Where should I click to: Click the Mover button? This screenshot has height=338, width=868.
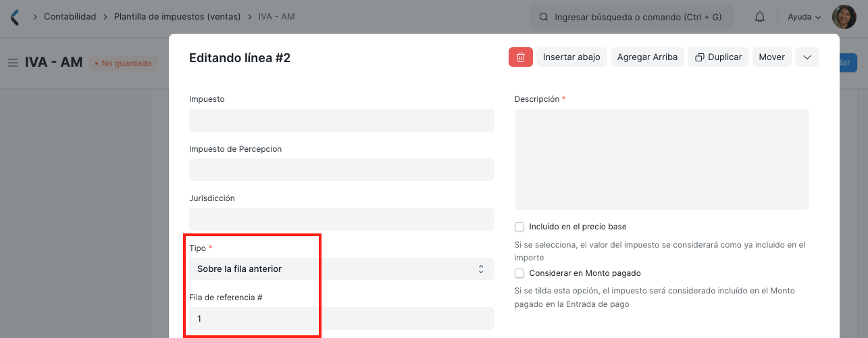tap(771, 57)
